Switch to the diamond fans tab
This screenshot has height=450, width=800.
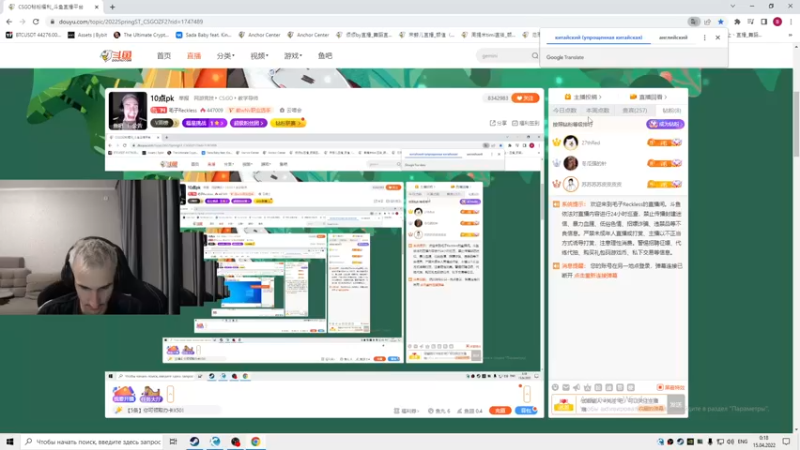coord(671,111)
